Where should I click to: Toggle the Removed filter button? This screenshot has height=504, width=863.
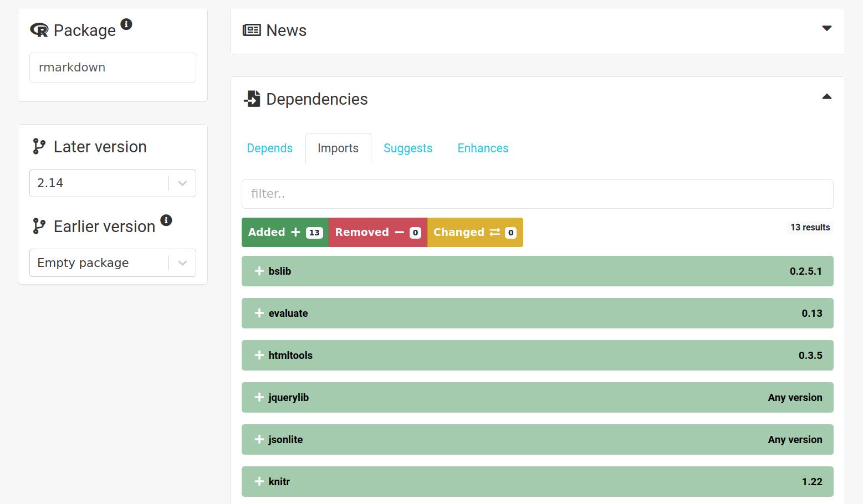point(378,232)
